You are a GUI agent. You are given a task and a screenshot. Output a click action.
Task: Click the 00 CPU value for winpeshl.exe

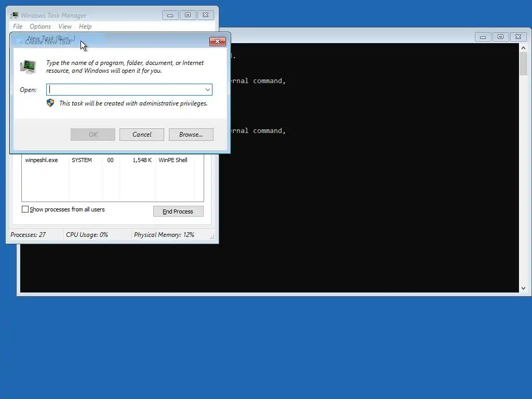(110, 160)
